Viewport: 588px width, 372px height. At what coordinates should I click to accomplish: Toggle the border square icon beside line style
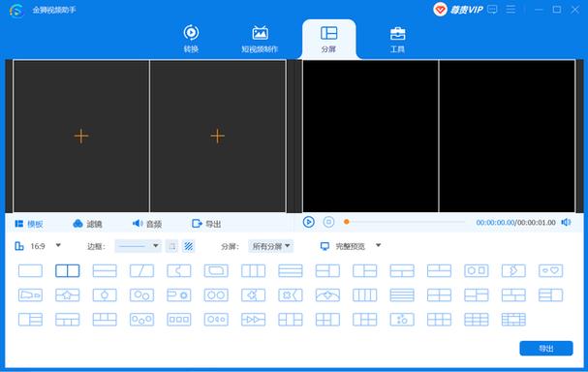pos(172,246)
